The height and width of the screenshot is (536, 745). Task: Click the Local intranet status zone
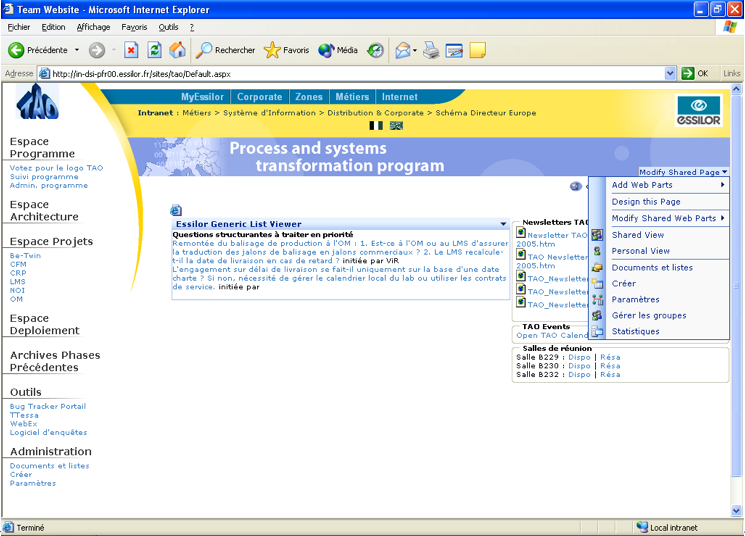[667, 527]
